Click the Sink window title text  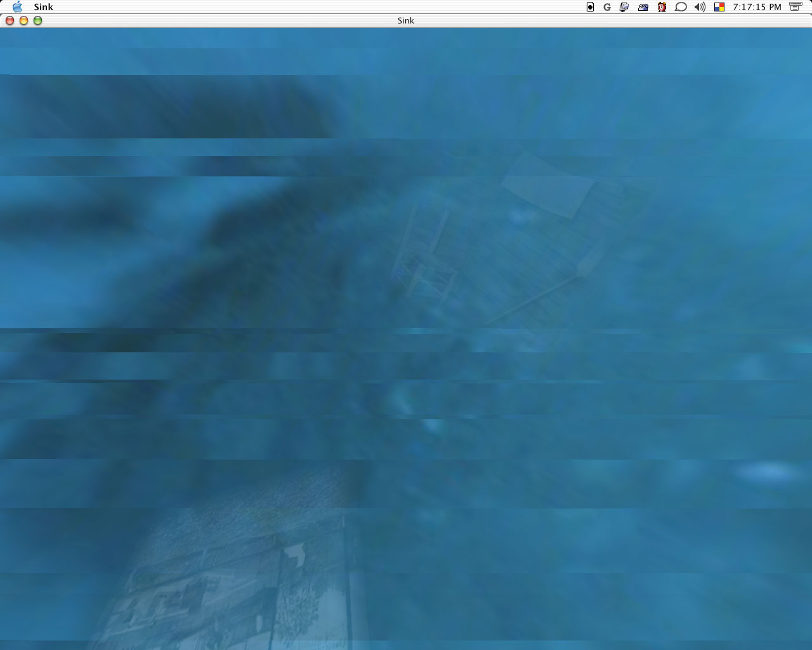405,20
